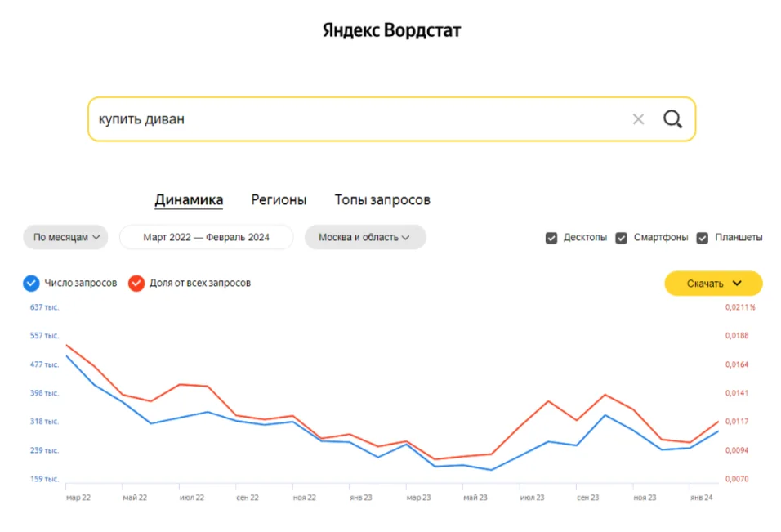Click the '0,0211 %' right axis label
Image resolution: width=781 pixels, height=532 pixels.
[x=740, y=307]
